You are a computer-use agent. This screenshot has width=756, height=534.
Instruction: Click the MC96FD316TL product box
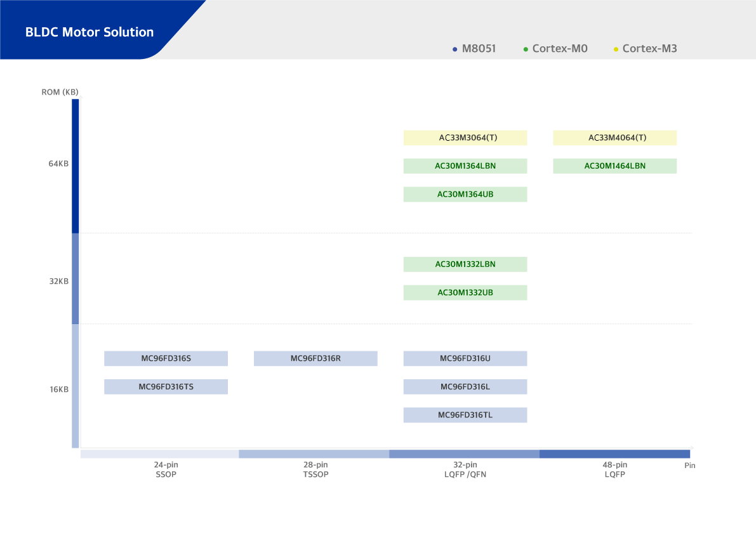(465, 415)
